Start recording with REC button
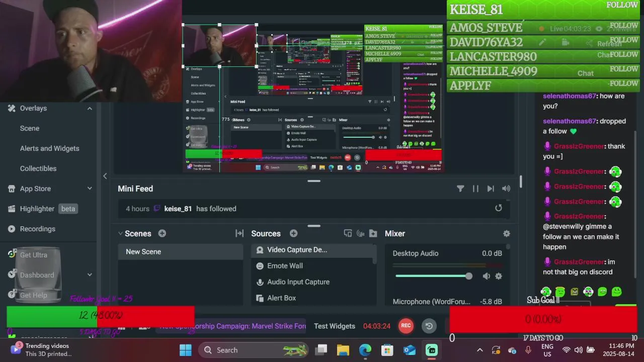Screen dimensions: 644x362 point(406,326)
